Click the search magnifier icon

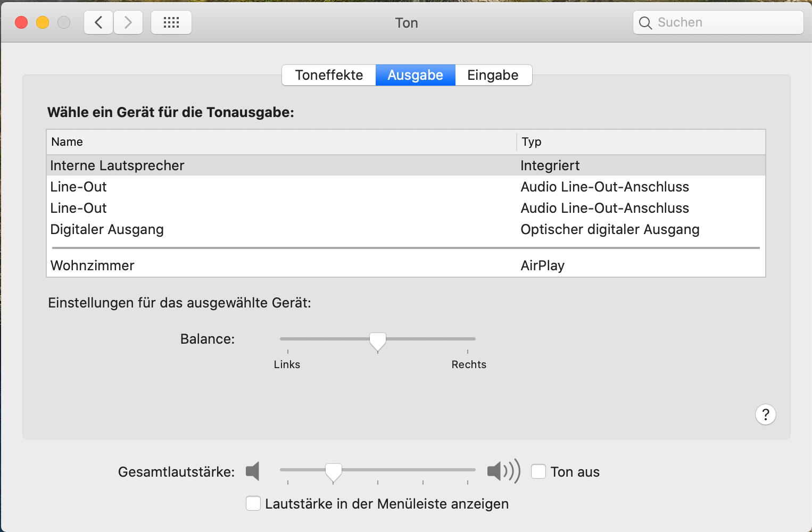point(645,23)
